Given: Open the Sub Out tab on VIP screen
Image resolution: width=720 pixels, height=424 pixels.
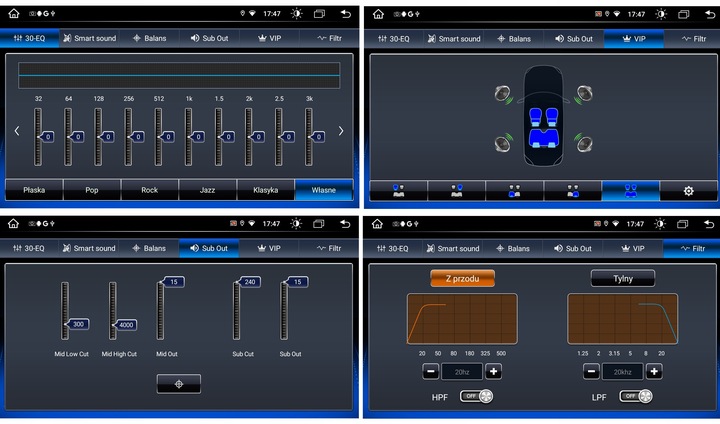Looking at the screenshot, I should (574, 39).
